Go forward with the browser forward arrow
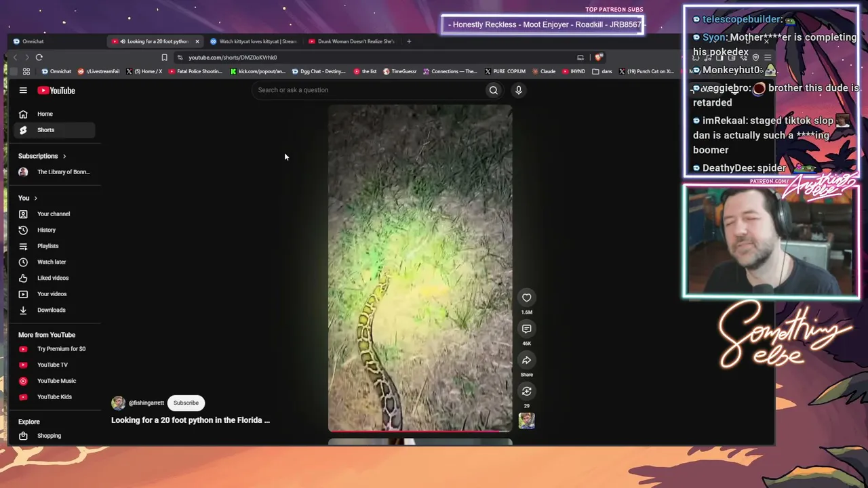Image resolution: width=868 pixels, height=488 pixels. click(x=26, y=58)
